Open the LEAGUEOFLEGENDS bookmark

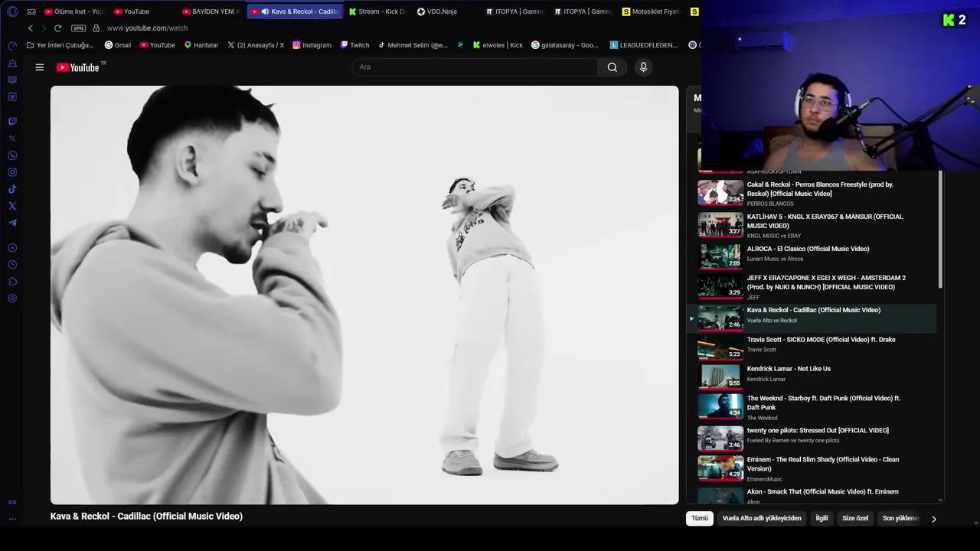(x=644, y=45)
